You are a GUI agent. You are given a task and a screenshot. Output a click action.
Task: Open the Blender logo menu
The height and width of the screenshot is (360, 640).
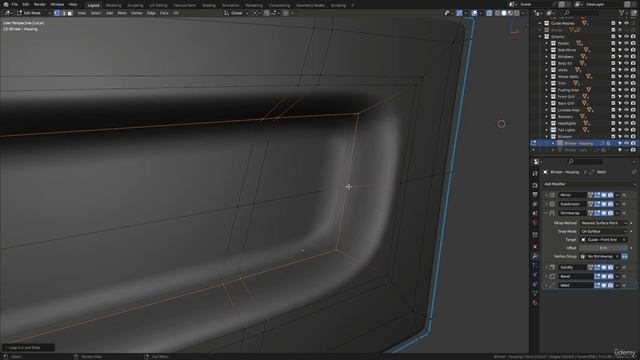tap(5, 4)
